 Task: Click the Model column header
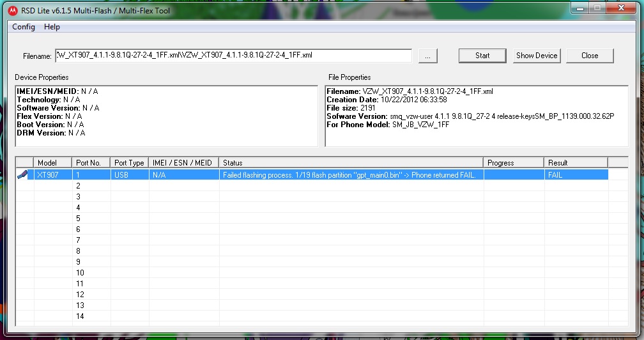pyautogui.click(x=53, y=162)
